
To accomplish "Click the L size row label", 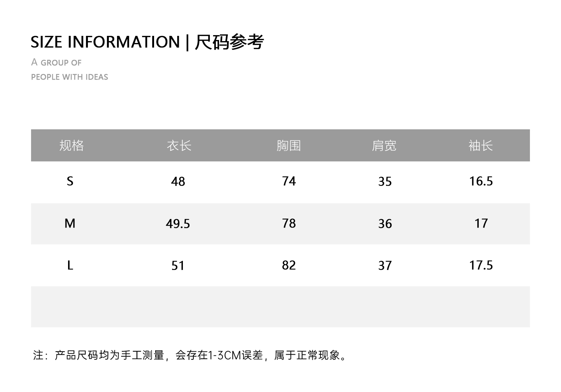I will point(70,265).
